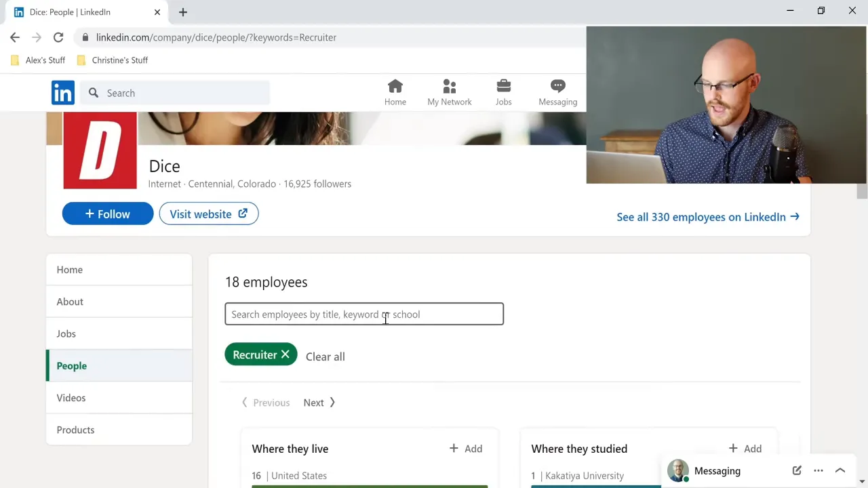Select Videos in the sidebar
868x488 pixels.
tap(71, 398)
